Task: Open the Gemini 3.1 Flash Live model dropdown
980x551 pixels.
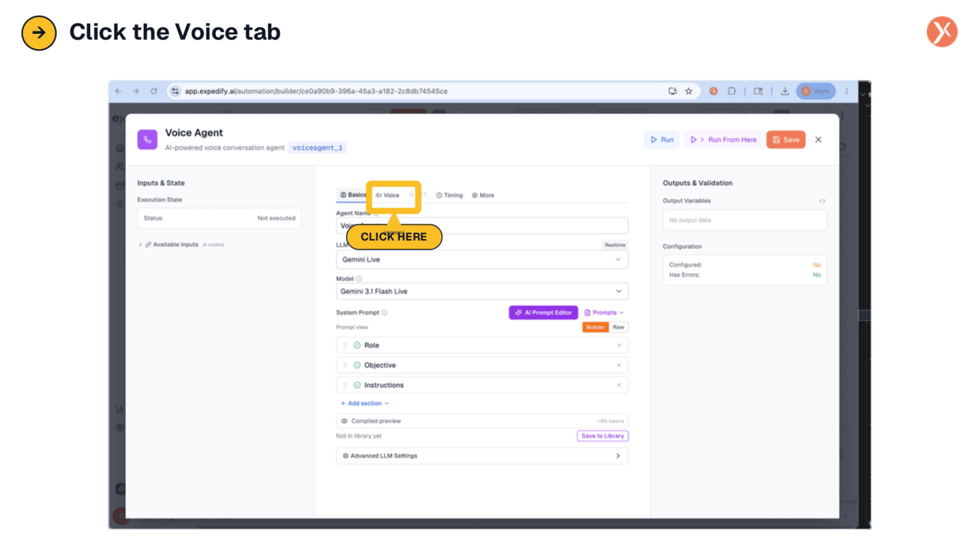Action: pyautogui.click(x=482, y=291)
